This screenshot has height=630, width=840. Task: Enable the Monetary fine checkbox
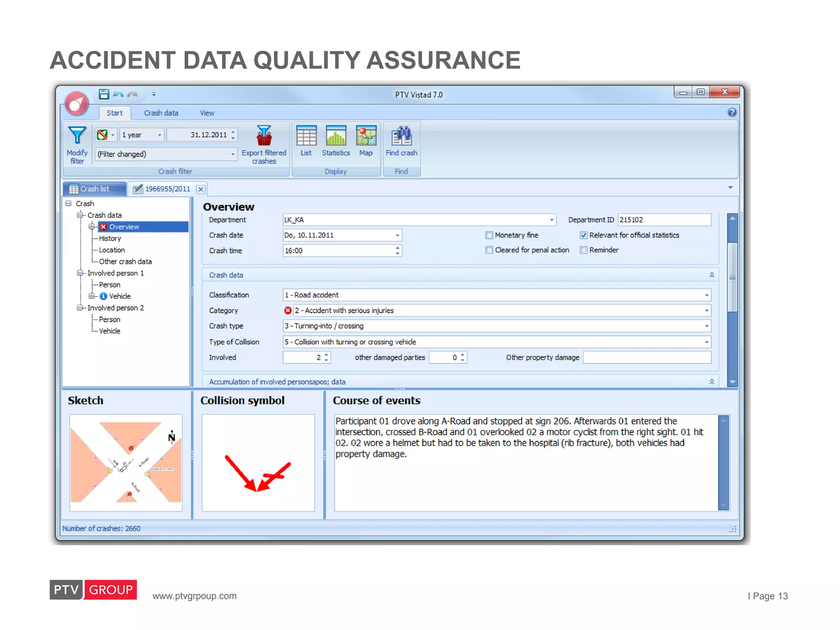click(489, 235)
